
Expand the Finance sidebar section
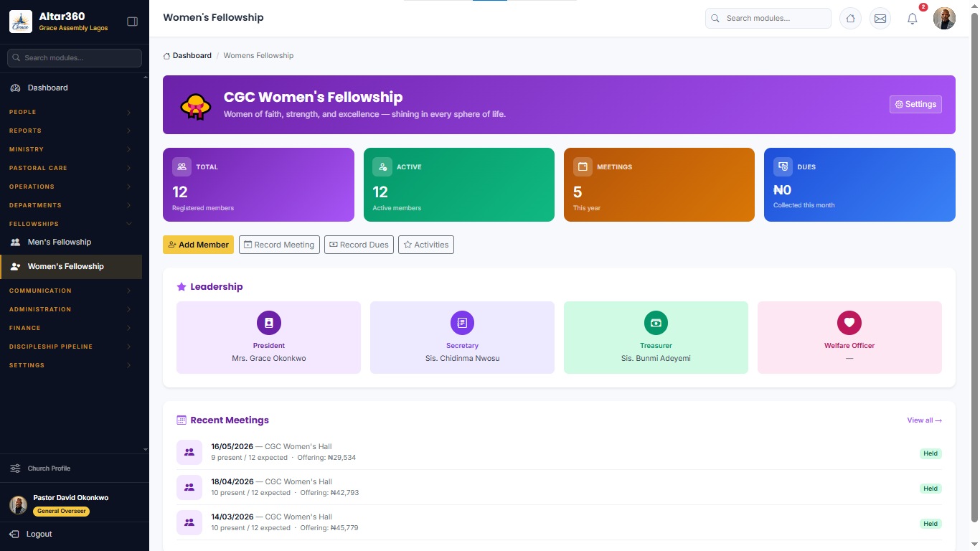[x=71, y=328]
